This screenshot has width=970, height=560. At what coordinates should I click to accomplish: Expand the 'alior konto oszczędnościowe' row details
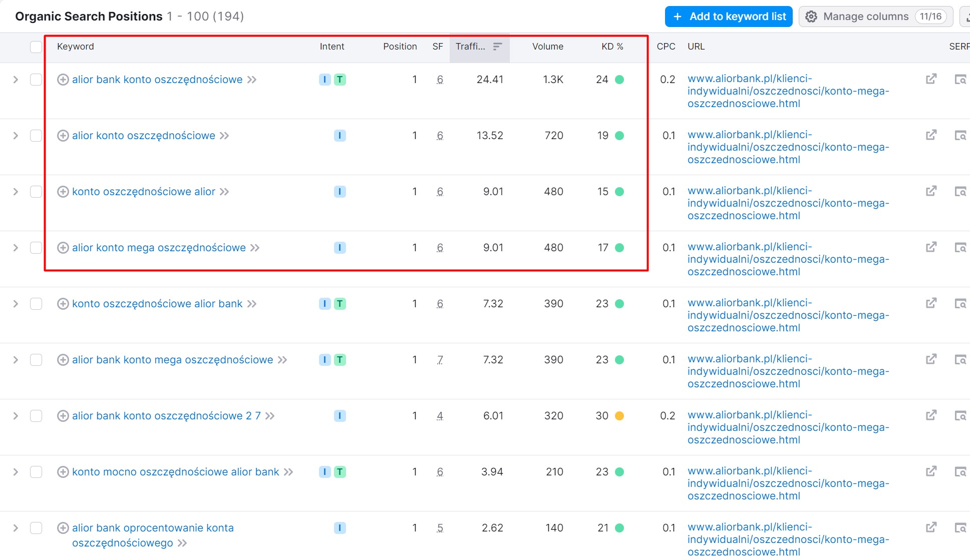pyautogui.click(x=16, y=136)
